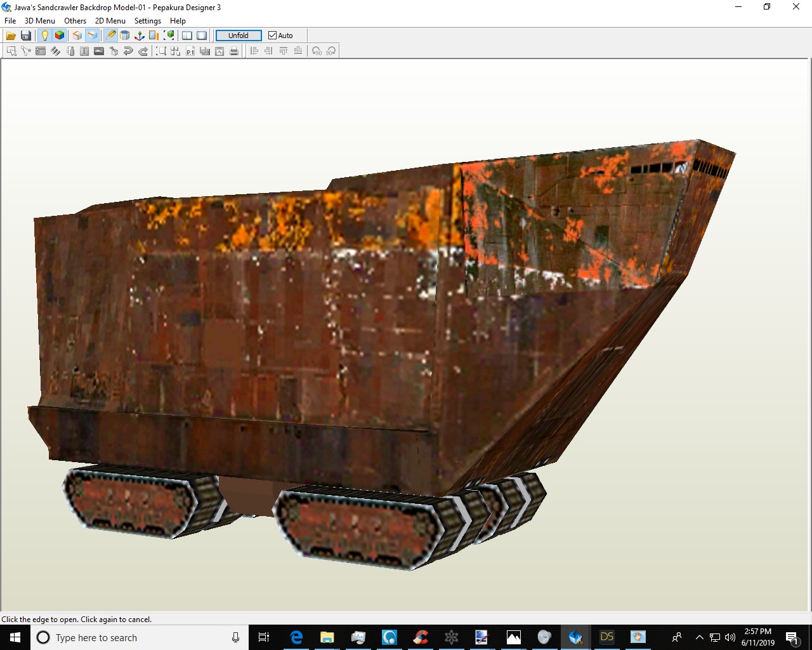The width and height of the screenshot is (812, 650).
Task: Click the taskbar microphone icon
Action: click(x=235, y=637)
